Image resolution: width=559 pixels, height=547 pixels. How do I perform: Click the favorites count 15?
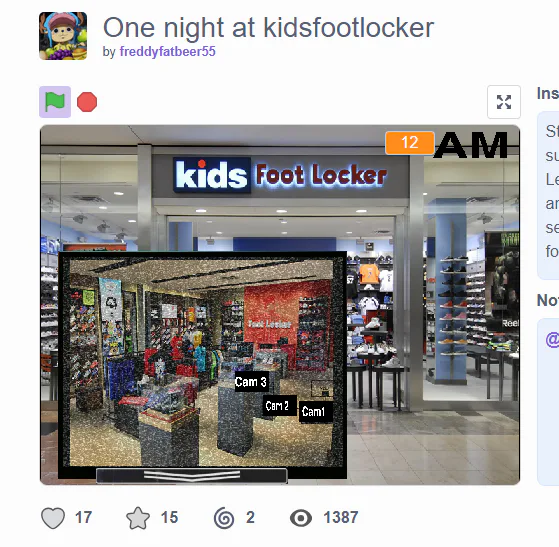[169, 517]
